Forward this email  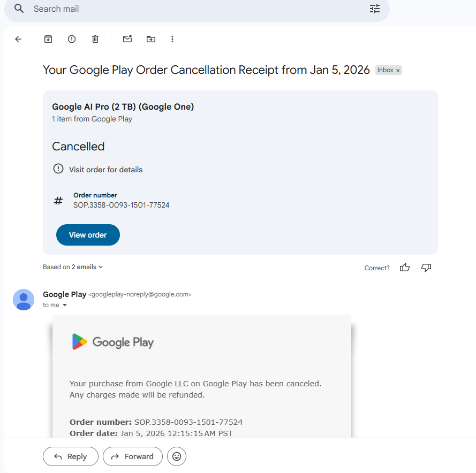[133, 456]
